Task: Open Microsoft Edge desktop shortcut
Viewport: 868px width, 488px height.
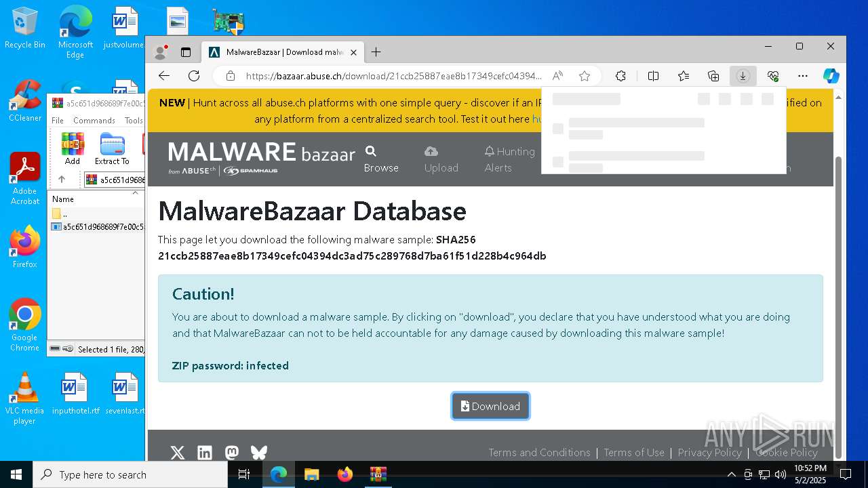Action: [x=75, y=33]
